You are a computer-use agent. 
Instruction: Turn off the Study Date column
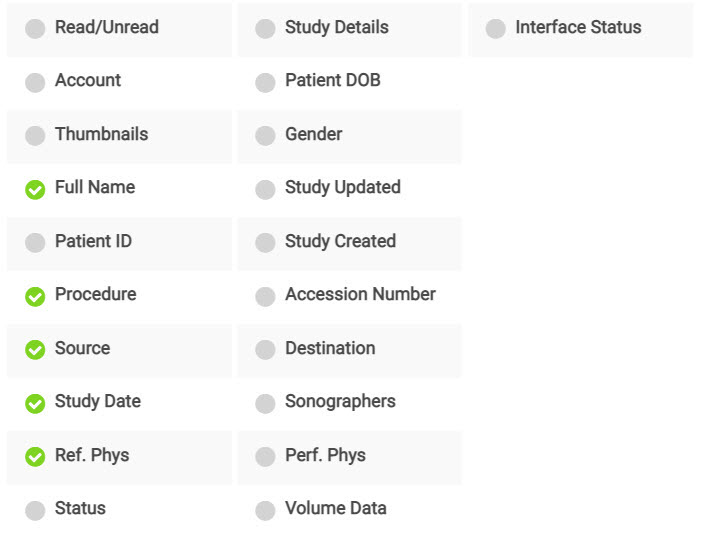[35, 403]
